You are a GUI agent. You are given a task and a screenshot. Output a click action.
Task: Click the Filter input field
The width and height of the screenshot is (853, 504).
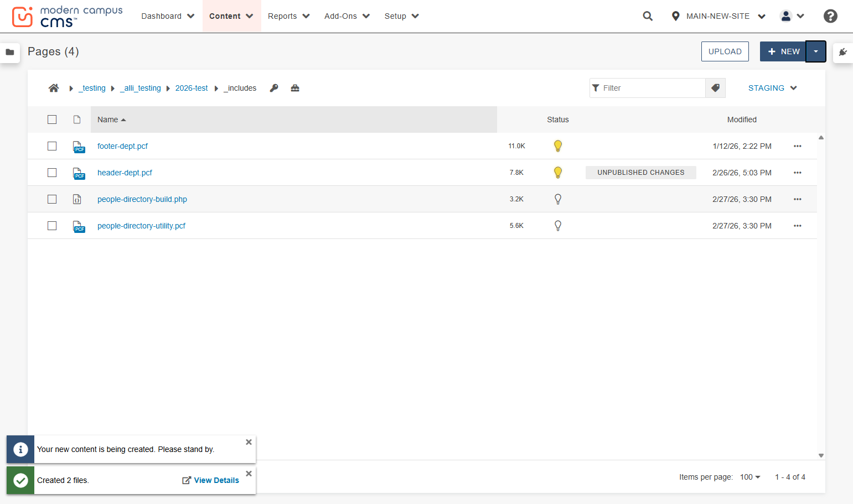(648, 88)
